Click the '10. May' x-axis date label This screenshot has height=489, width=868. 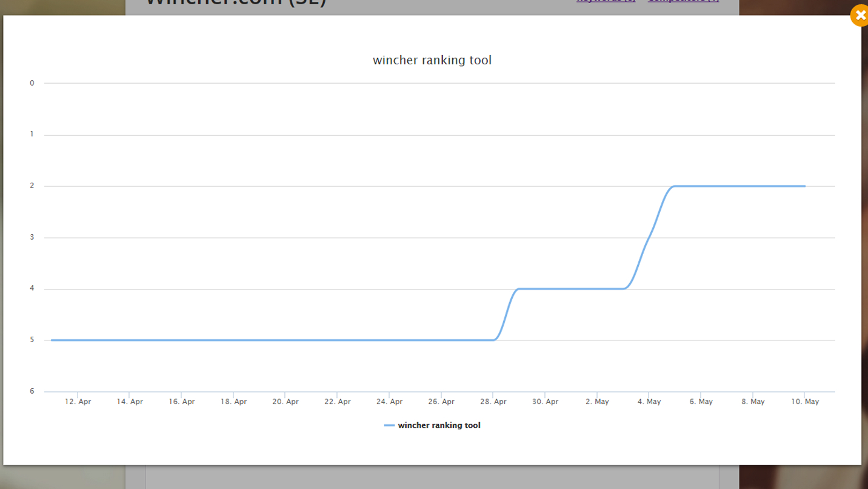pyautogui.click(x=805, y=402)
